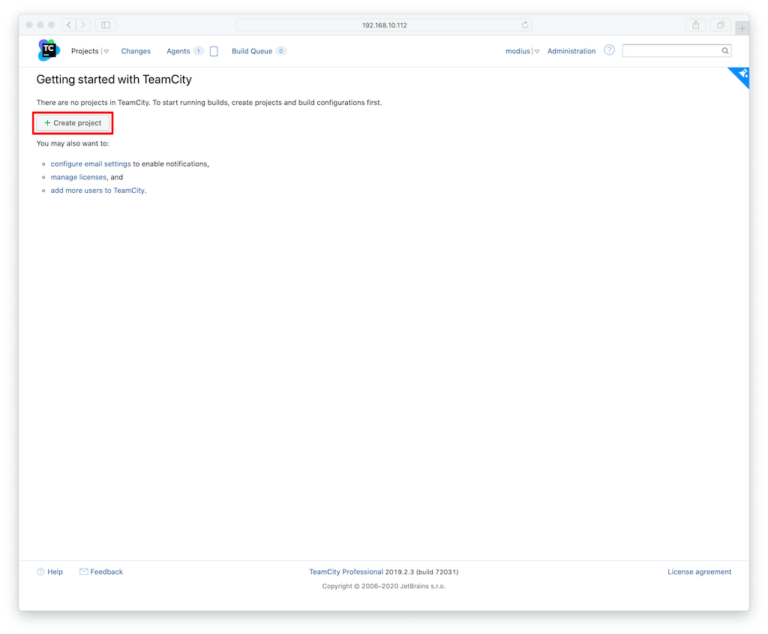The height and width of the screenshot is (634, 768).
Task: Click the blue corner experimental UI icon
Action: click(742, 75)
